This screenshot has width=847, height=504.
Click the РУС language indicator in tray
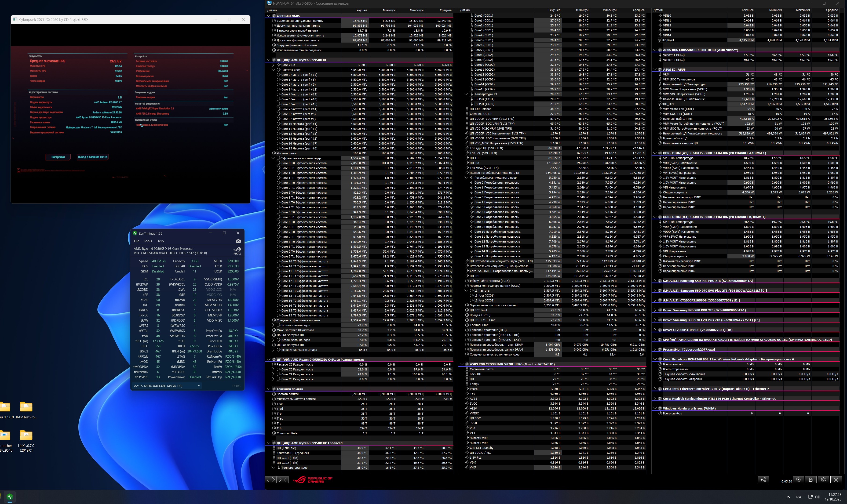pos(799,497)
